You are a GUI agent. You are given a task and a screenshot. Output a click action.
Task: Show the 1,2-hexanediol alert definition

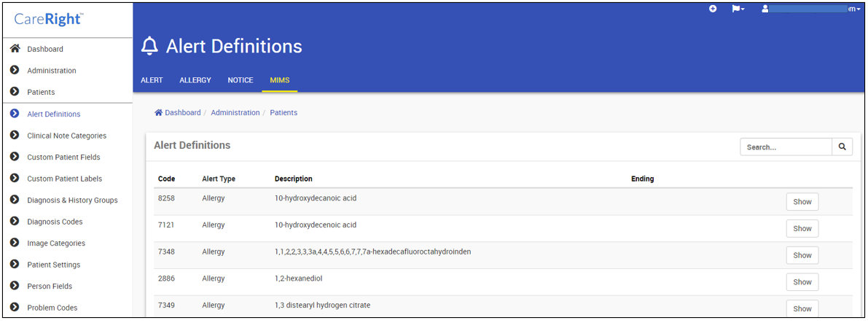coord(802,282)
